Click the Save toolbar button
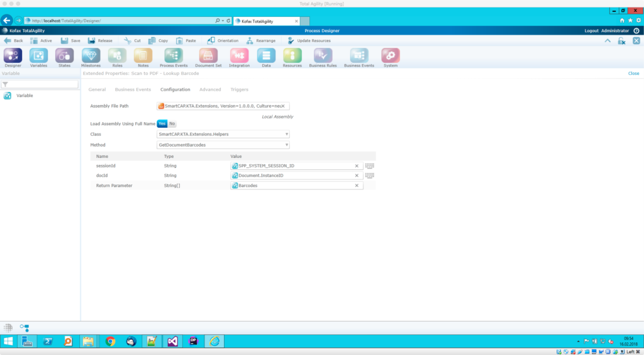The image size is (644, 355). click(70, 40)
